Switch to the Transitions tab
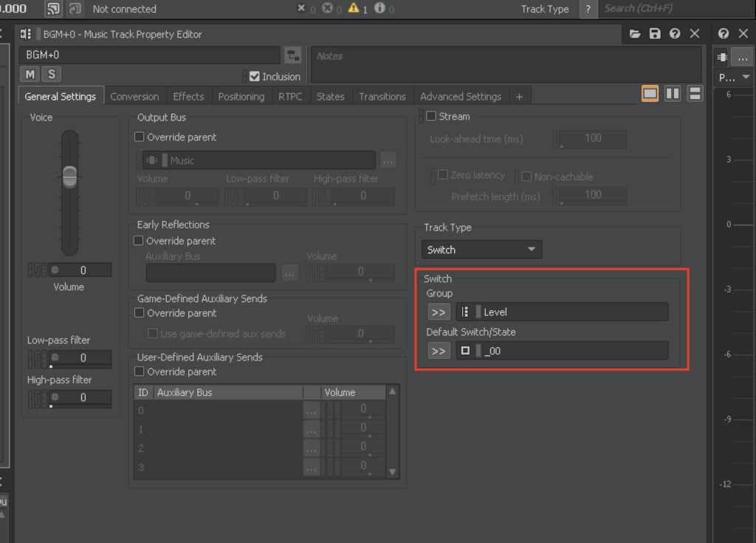The width and height of the screenshot is (756, 543). [382, 97]
